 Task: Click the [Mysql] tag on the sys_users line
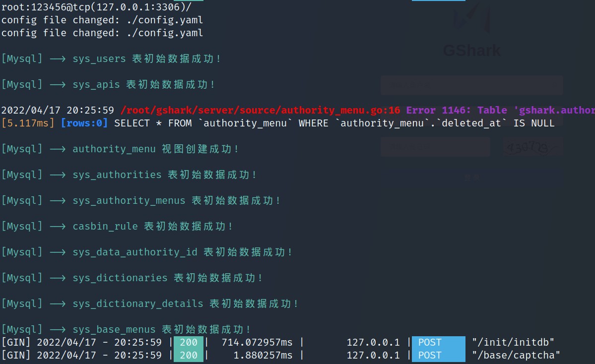point(22,59)
